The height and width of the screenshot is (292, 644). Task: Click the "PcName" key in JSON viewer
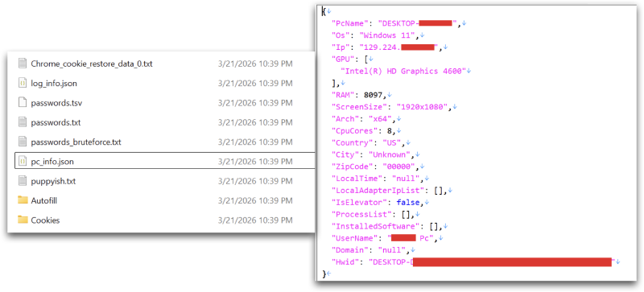point(351,23)
